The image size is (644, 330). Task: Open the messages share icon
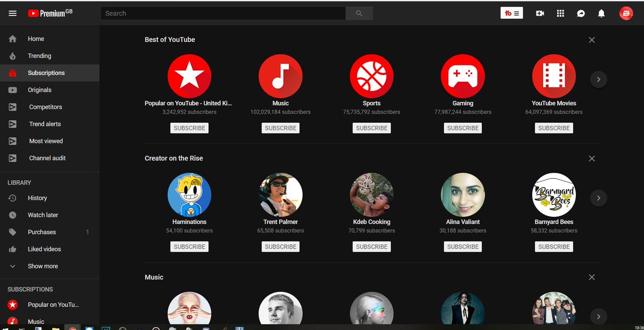[x=581, y=13]
